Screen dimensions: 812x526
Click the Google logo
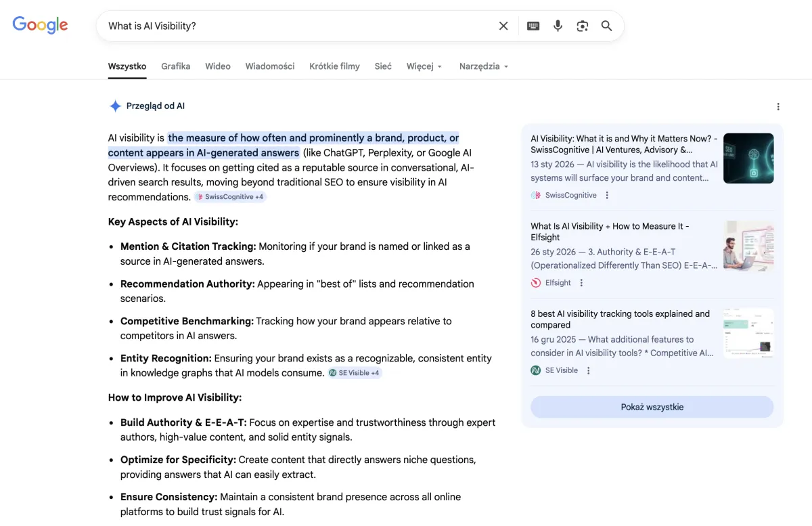pyautogui.click(x=39, y=25)
